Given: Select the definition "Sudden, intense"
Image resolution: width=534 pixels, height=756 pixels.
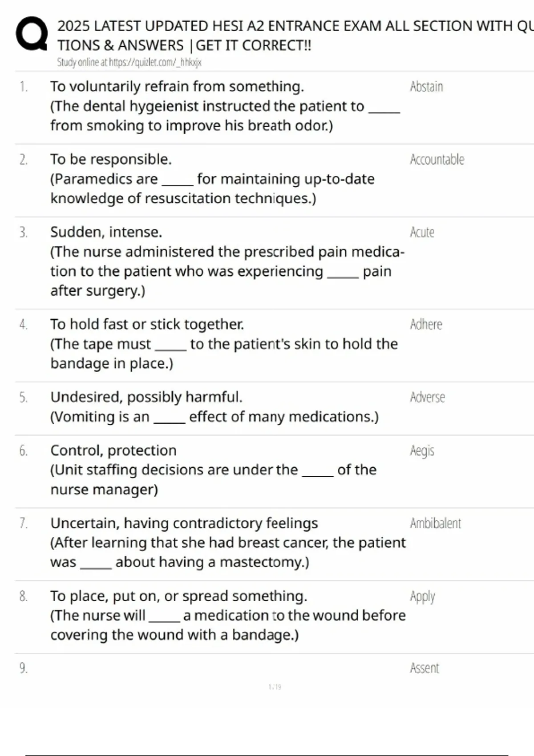Looking at the screenshot, I should click(x=106, y=232).
